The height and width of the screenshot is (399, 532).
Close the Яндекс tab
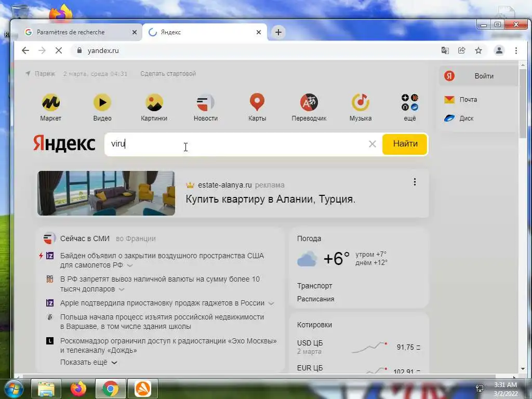259,32
